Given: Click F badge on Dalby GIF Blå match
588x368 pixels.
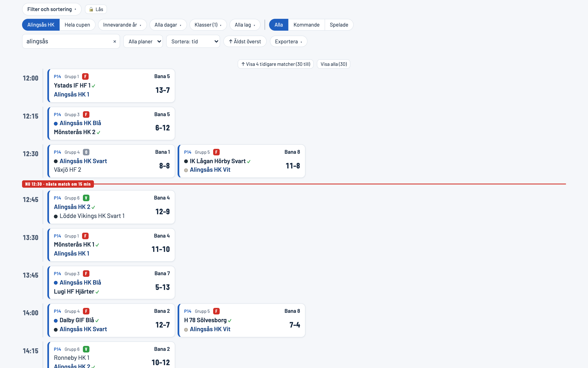Looking at the screenshot, I should [x=86, y=311].
